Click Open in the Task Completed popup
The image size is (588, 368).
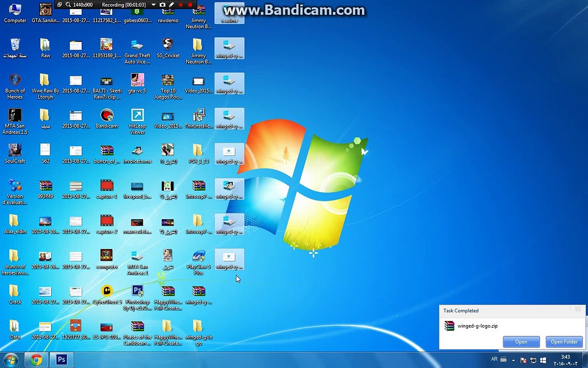(521, 342)
